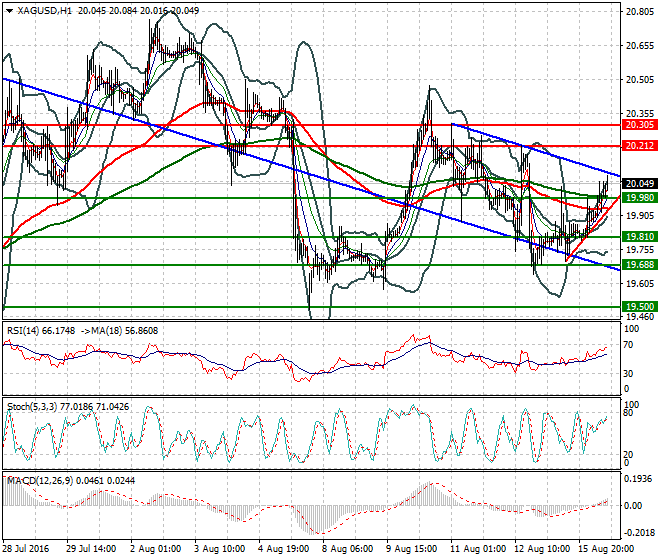Viewport: 660px width, 560px height.
Task: Click the 0.1936 MACD scale value
Action: (x=639, y=479)
